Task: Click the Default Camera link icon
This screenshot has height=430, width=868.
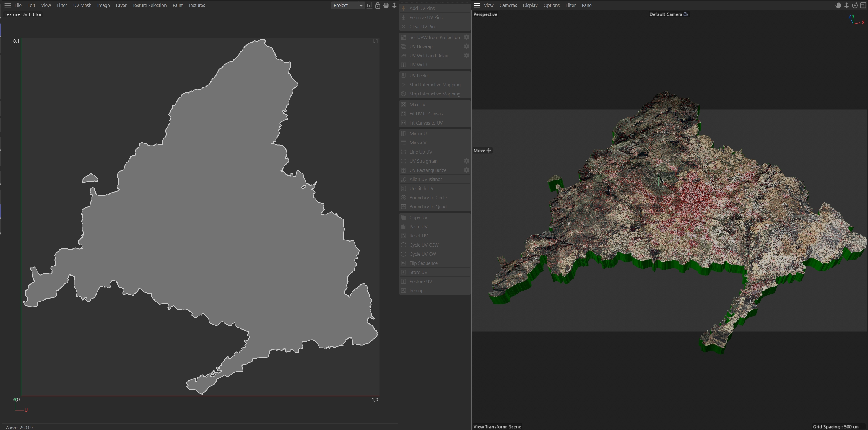Action: point(686,14)
